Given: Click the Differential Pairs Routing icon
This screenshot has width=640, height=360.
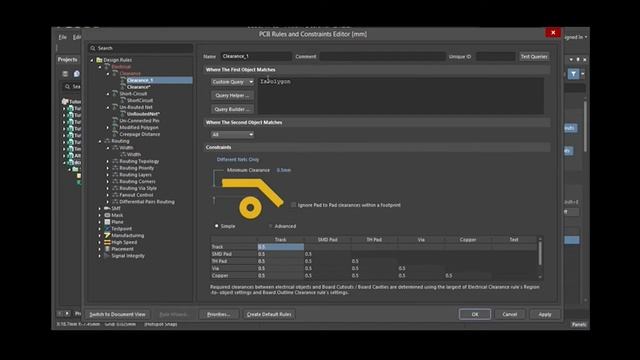Looking at the screenshot, I should (115, 202).
